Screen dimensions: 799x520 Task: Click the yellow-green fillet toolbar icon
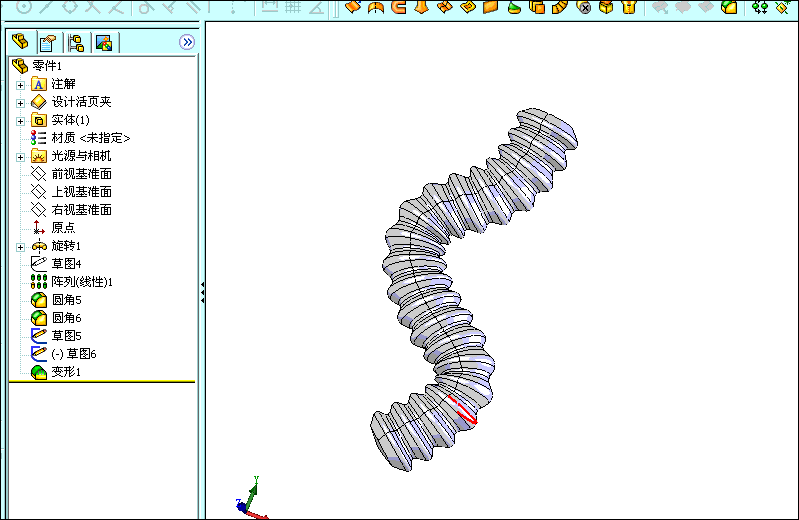[x=730, y=7]
